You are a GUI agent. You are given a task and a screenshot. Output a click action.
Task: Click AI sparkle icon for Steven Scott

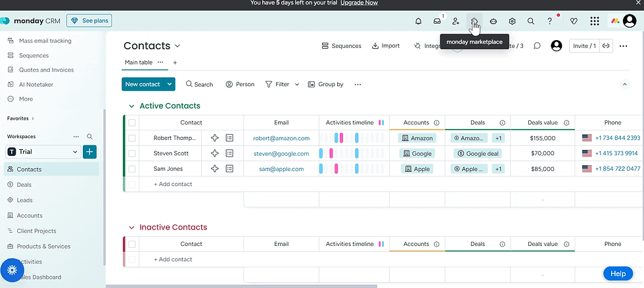[214, 153]
